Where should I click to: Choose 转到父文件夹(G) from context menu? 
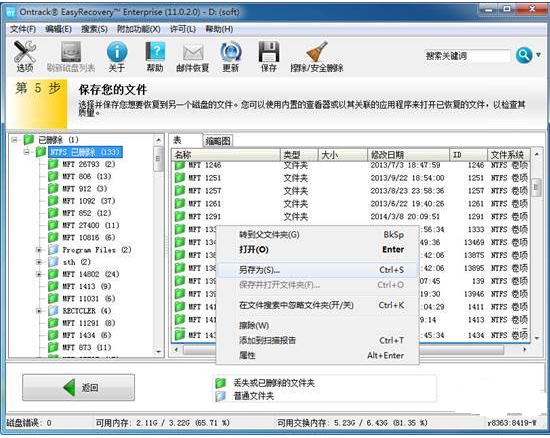pyautogui.click(x=317, y=235)
